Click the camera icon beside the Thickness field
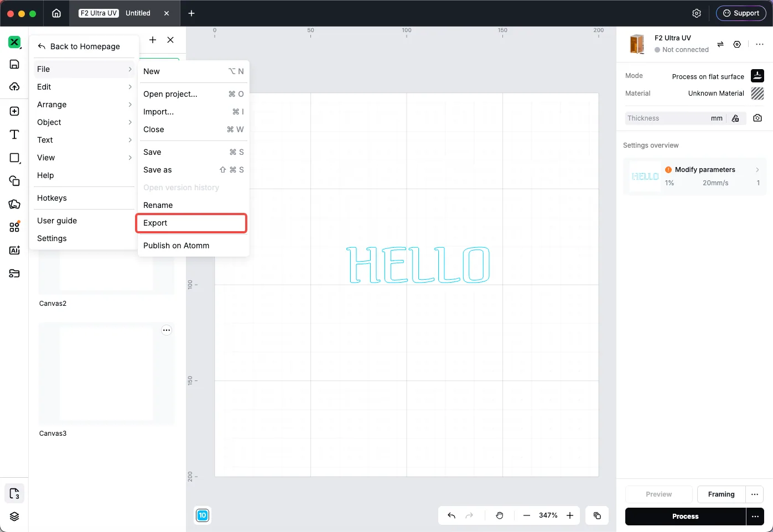The image size is (773, 532). point(758,118)
